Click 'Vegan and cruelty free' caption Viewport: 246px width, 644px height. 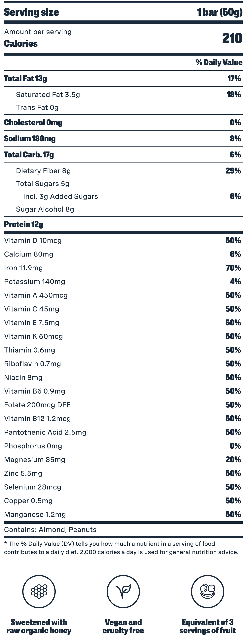[123, 626]
